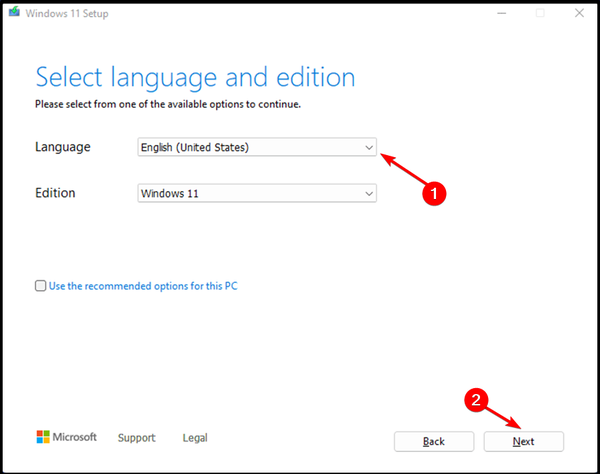Close the Windows 11 Setup window
The height and width of the screenshot is (474, 600).
[579, 13]
